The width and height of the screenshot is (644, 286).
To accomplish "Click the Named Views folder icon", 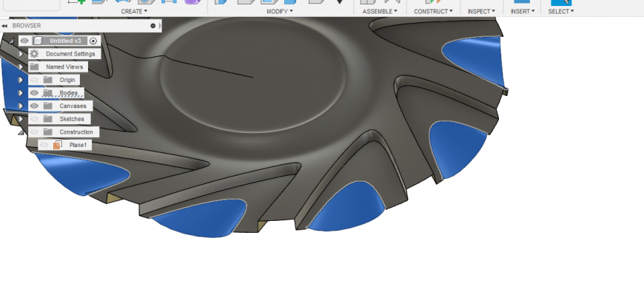I will click(35, 67).
